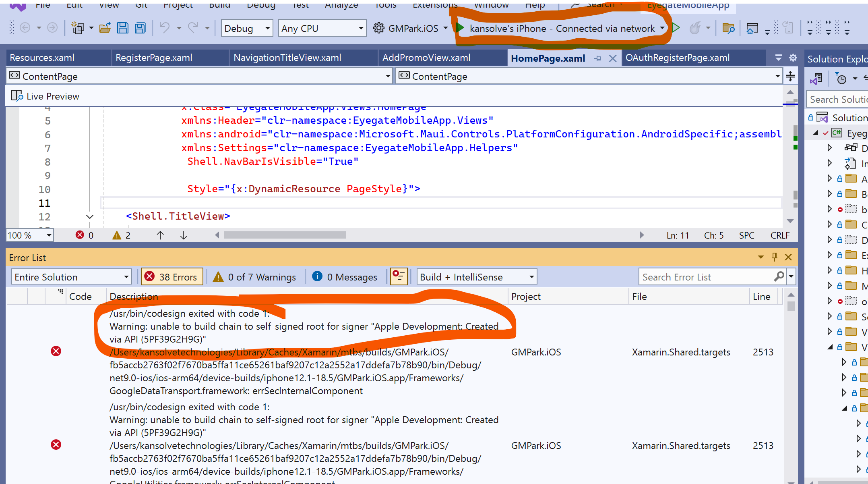Save the current file with floppy icon
Image resolution: width=868 pixels, height=484 pixels.
pos(122,28)
